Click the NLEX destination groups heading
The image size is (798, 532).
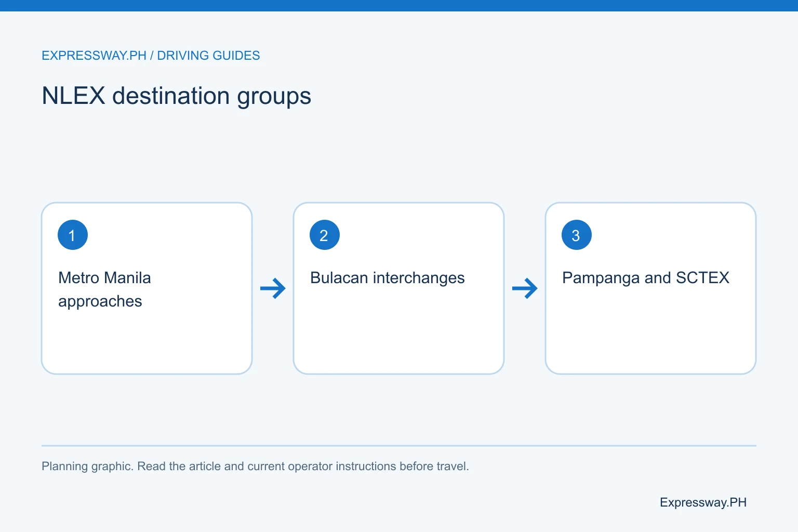click(176, 96)
